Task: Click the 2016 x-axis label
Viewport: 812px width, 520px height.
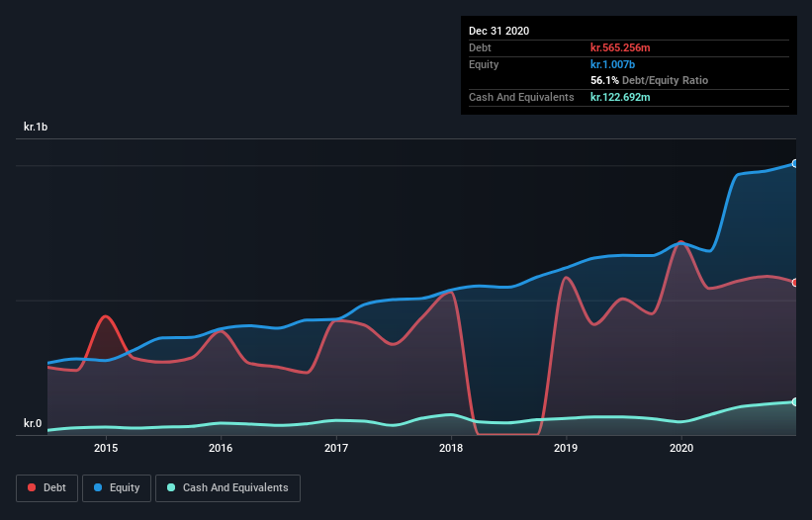Action: [221, 448]
